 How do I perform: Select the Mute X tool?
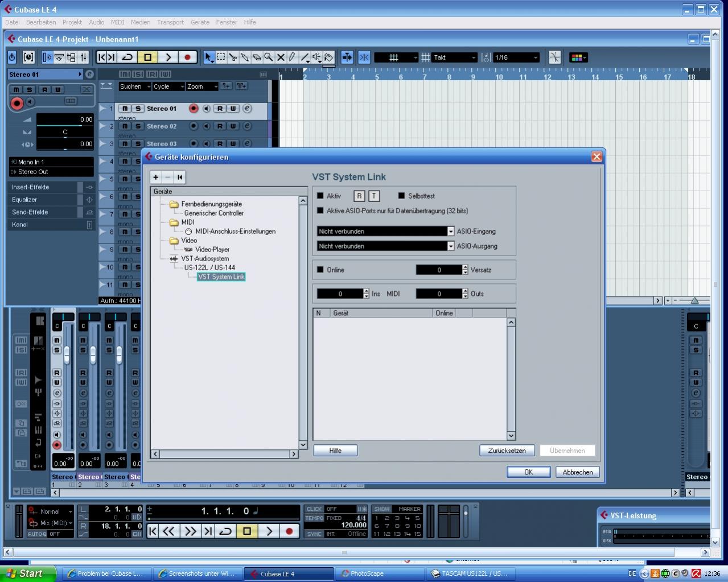click(281, 57)
